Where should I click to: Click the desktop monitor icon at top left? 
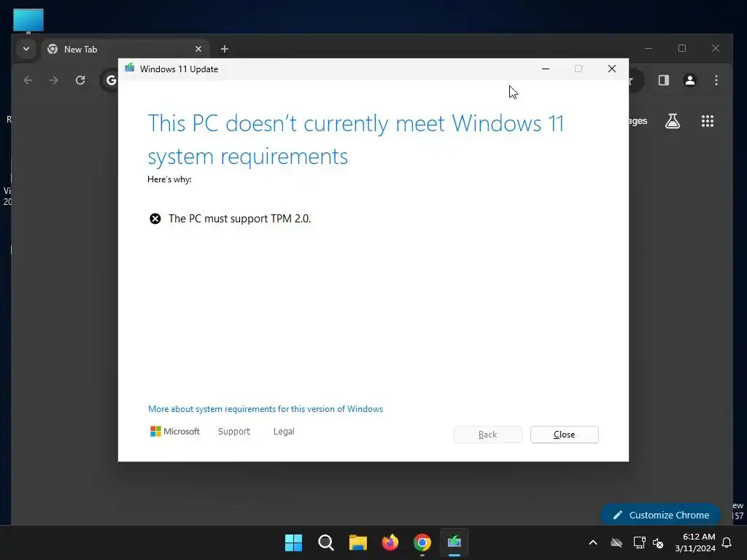tap(28, 21)
